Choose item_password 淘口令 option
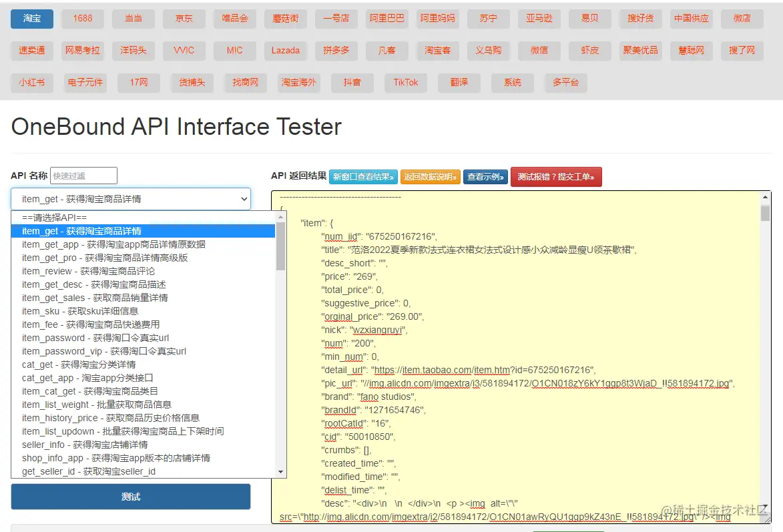The height and width of the screenshot is (532, 783). (143, 338)
